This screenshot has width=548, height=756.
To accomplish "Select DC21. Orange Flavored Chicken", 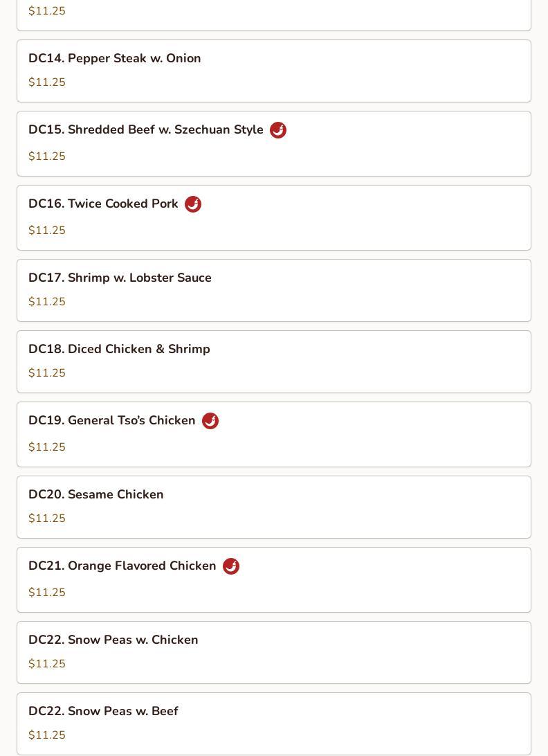I will coord(274,580).
